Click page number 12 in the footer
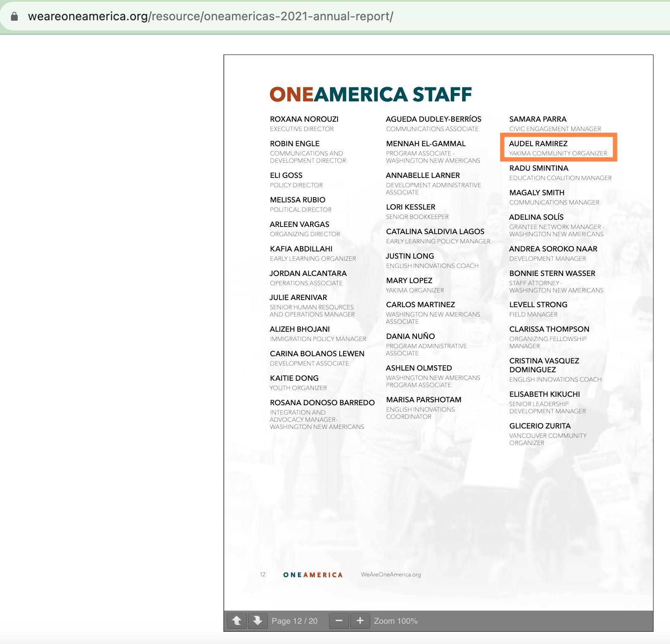This screenshot has width=670, height=644. coord(263,575)
